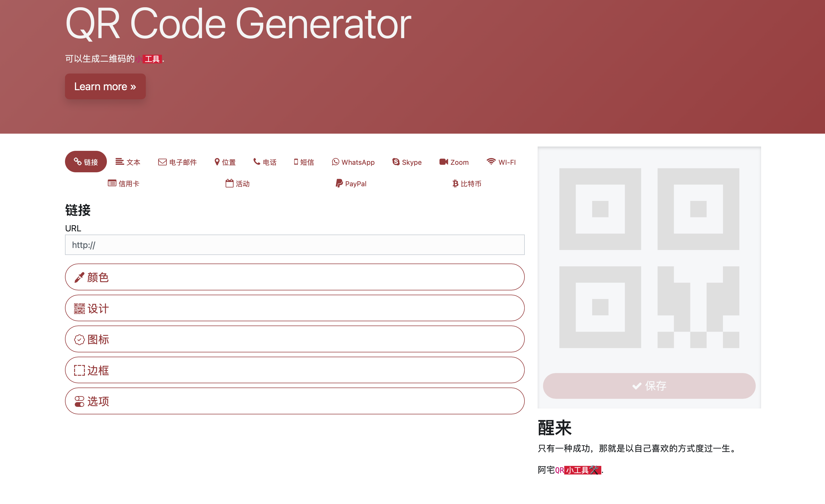Click the eyedropper icon beside 颜色

point(79,277)
